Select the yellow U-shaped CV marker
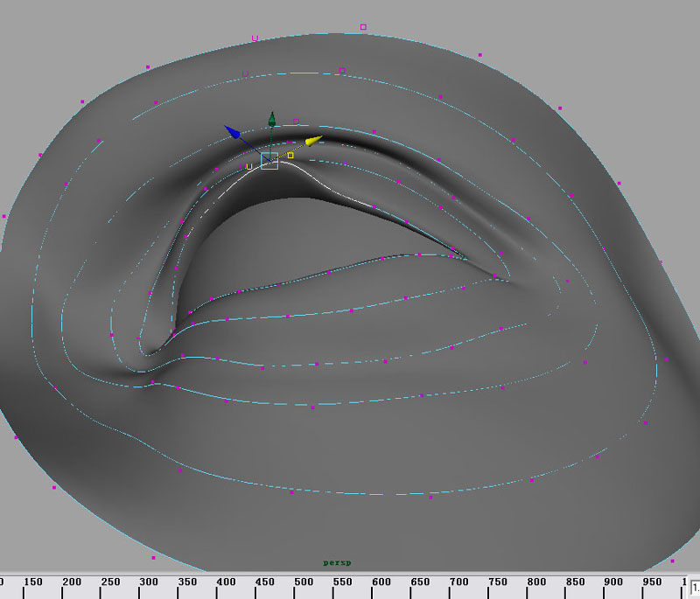Screen dimensions: 700x599 [x=249, y=167]
